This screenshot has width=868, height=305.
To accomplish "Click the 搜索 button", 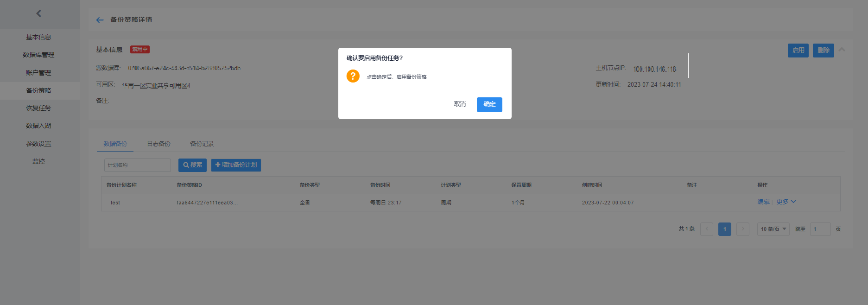I will coord(192,165).
